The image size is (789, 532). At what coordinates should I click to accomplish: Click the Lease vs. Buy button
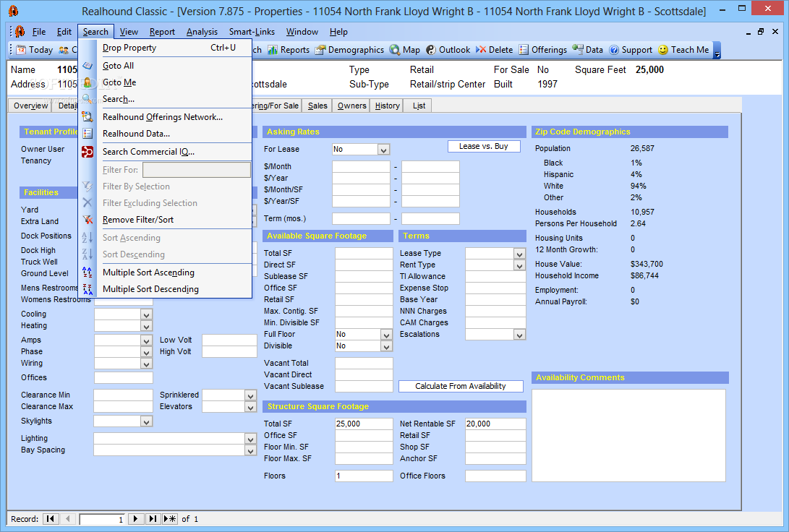click(x=484, y=146)
